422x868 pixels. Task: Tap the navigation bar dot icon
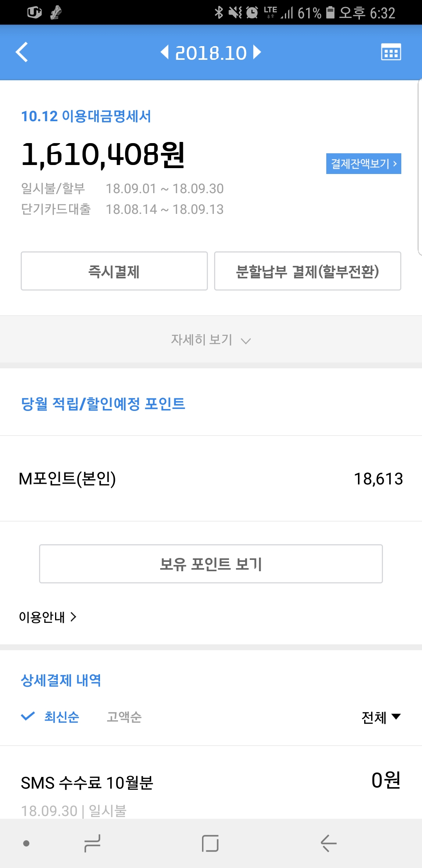pyautogui.click(x=26, y=843)
